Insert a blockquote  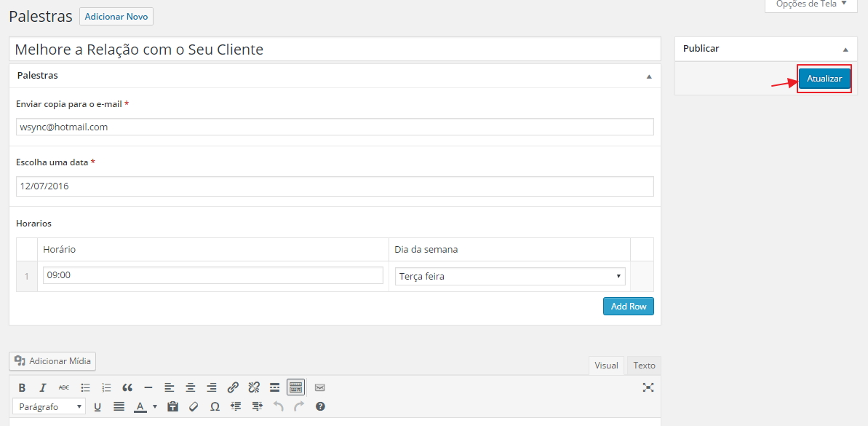(127, 387)
